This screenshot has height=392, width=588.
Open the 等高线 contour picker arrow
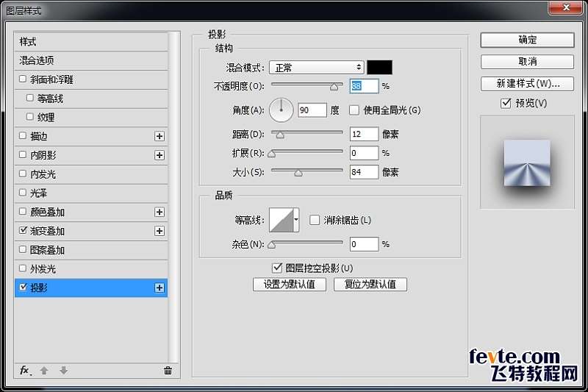click(296, 220)
